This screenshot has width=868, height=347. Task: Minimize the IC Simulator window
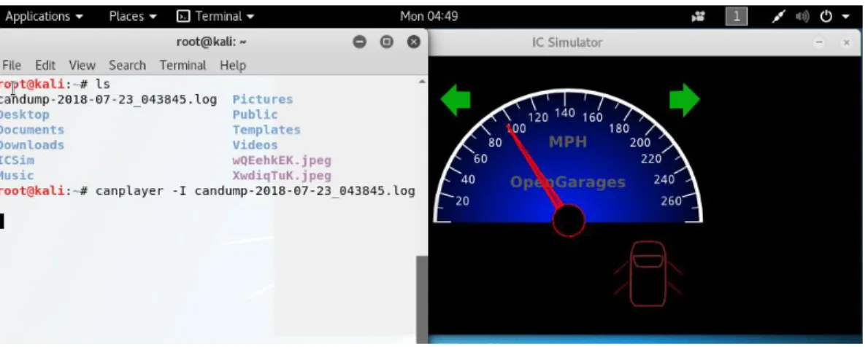pyautogui.click(x=819, y=42)
